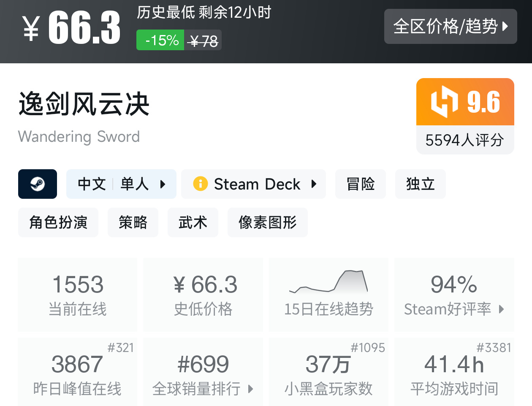View the 5594人评分 rating count
532x406 pixels.
465,140
